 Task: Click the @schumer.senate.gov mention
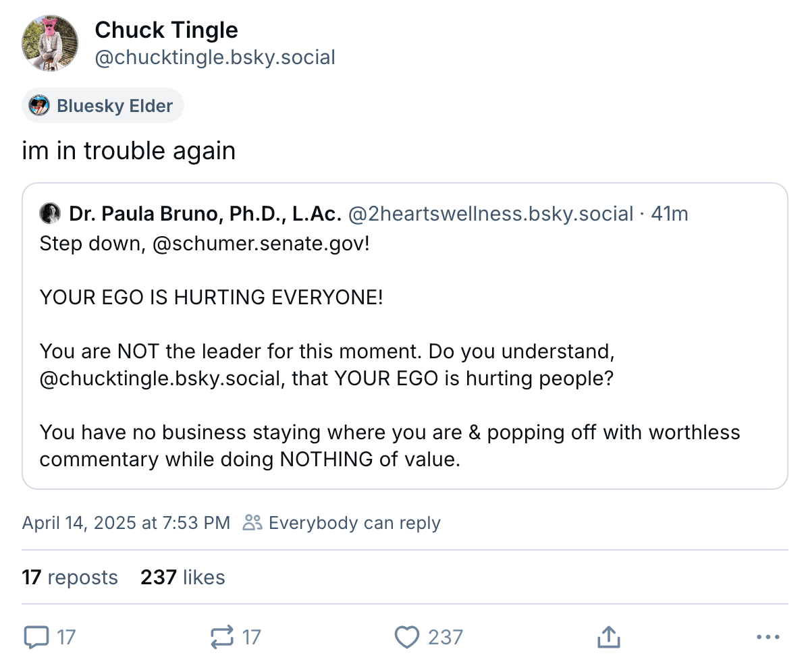pos(261,243)
